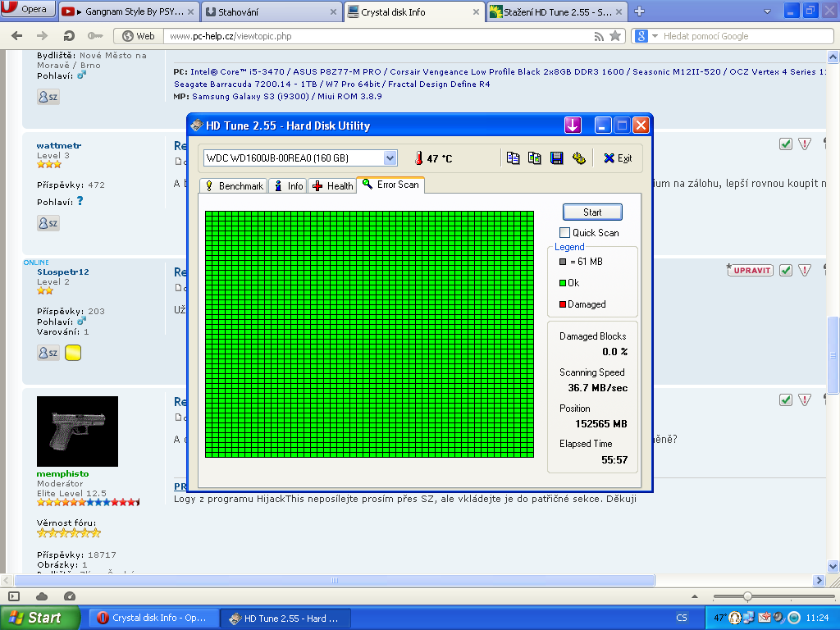
Task: Toggle Opera panels icon in status bar
Action: pos(14,596)
